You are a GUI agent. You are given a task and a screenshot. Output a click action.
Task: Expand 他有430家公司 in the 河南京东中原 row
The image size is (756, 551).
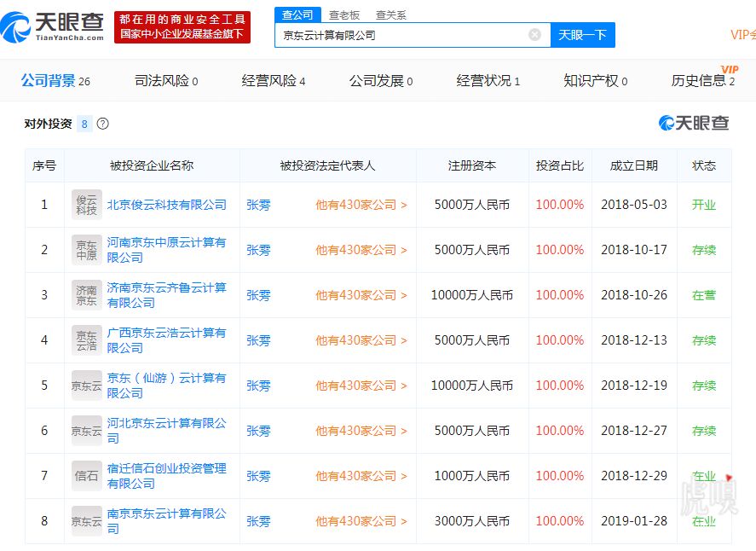point(361,250)
